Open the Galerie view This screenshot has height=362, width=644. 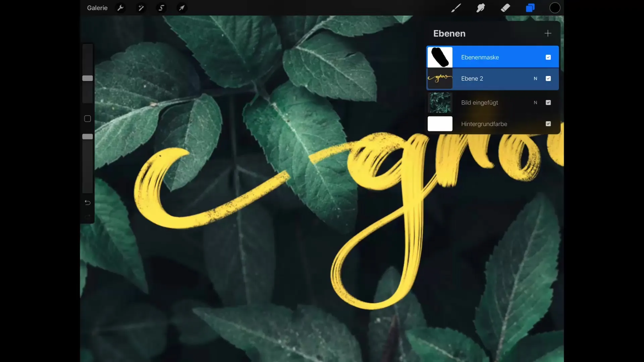[97, 8]
